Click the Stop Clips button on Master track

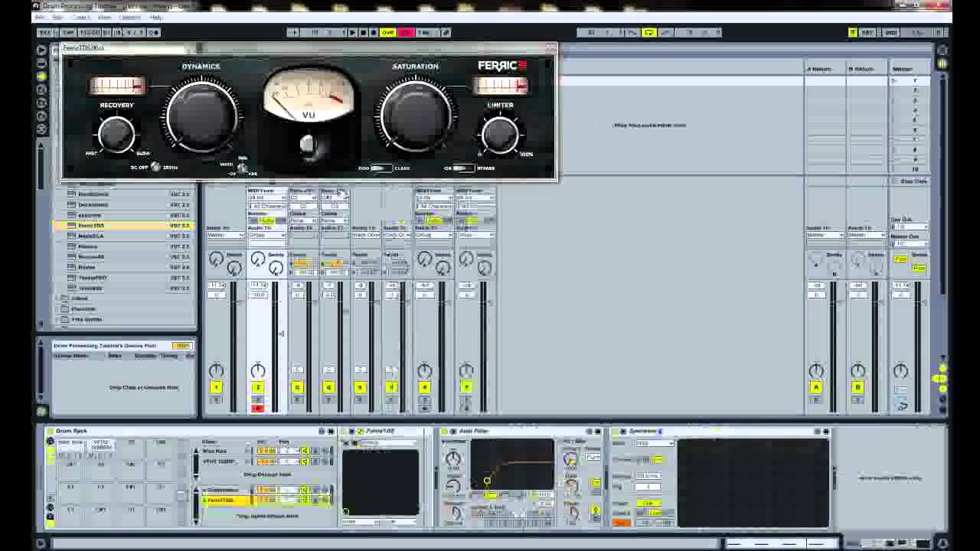pyautogui.click(x=910, y=181)
